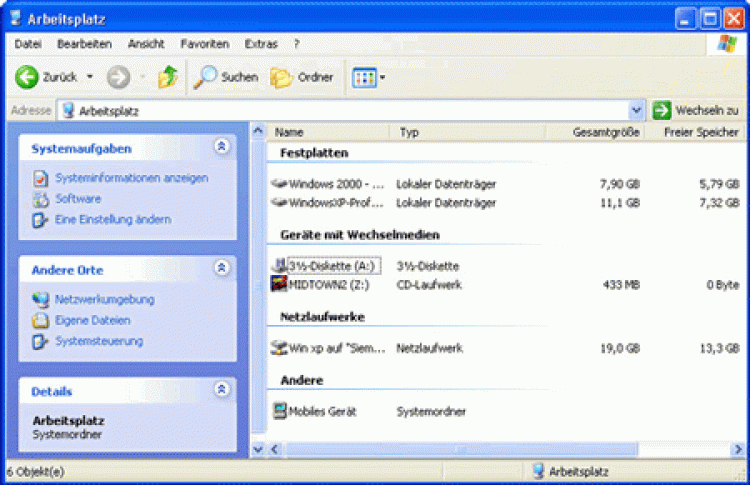The width and height of the screenshot is (750, 485).
Task: Open the Ansicht menu
Action: [146, 44]
